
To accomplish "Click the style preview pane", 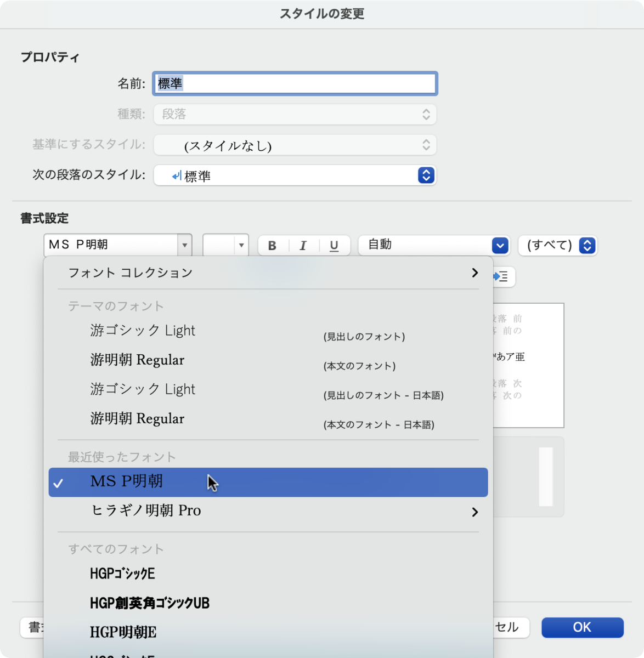I will pos(528,365).
